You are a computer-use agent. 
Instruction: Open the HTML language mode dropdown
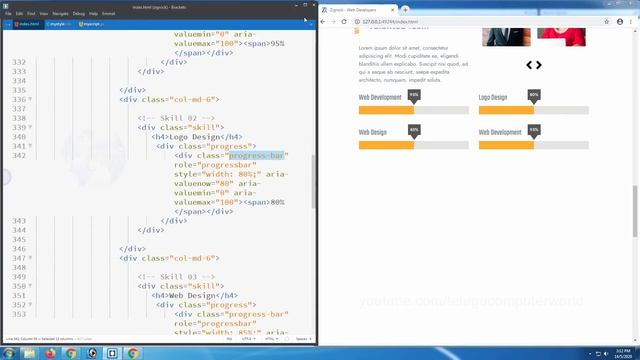click(x=271, y=339)
